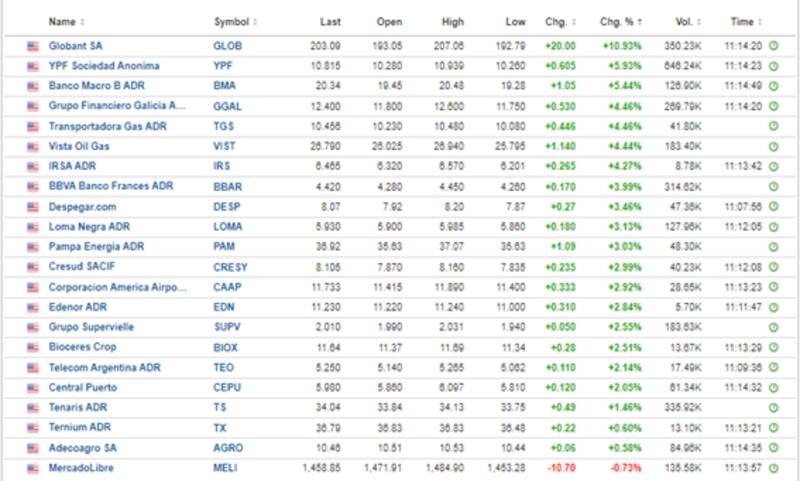Viewport: 800px width, 481px height.
Task: Sort the table by the Symbol column header
Action: tap(234, 21)
